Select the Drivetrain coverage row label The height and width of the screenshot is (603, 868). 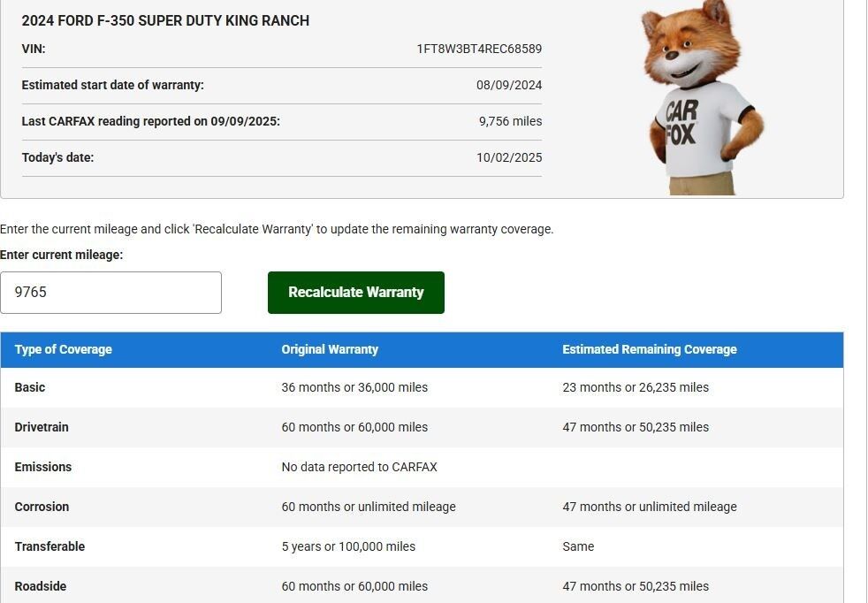point(42,427)
